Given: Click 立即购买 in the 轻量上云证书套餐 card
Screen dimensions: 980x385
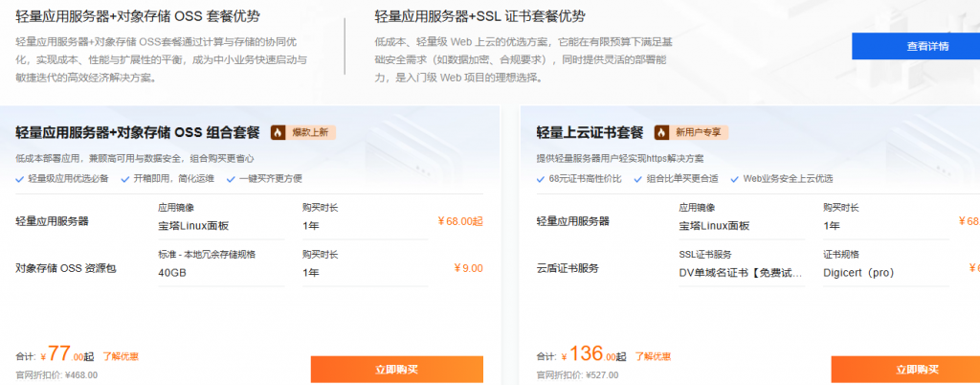Looking at the screenshot, I should 905,370.
